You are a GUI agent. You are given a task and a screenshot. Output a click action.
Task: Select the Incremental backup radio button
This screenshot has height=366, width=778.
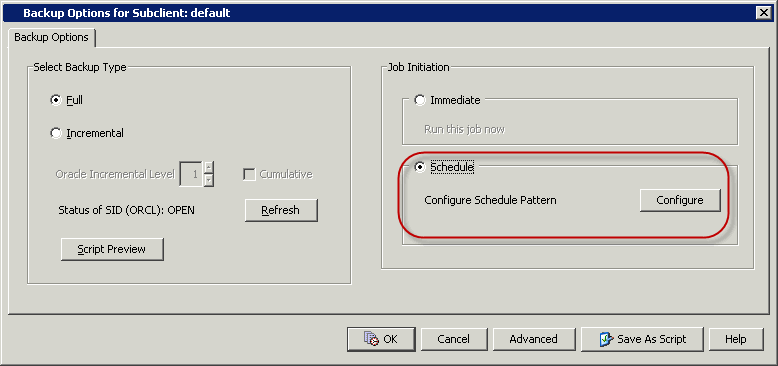pos(56,133)
